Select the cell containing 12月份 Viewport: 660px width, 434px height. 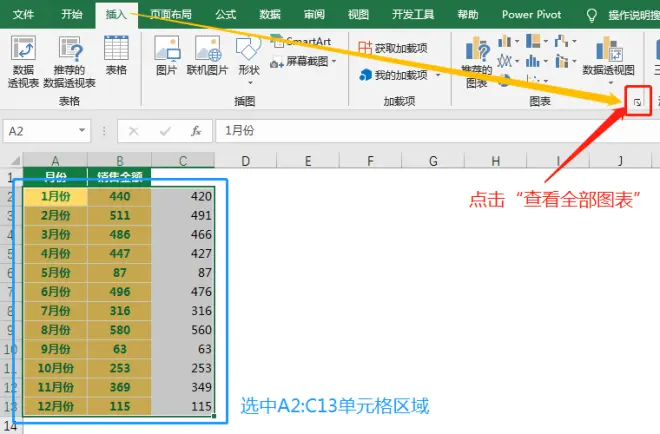coord(56,406)
